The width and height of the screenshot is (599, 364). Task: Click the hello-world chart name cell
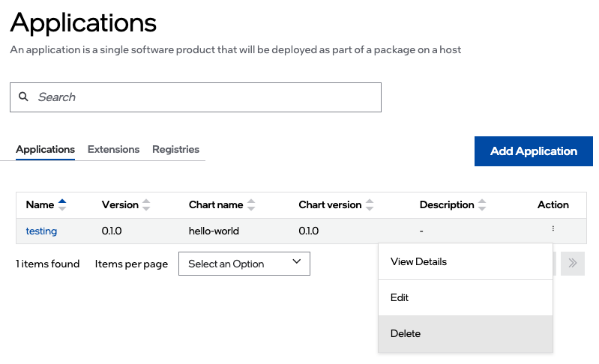(x=214, y=231)
